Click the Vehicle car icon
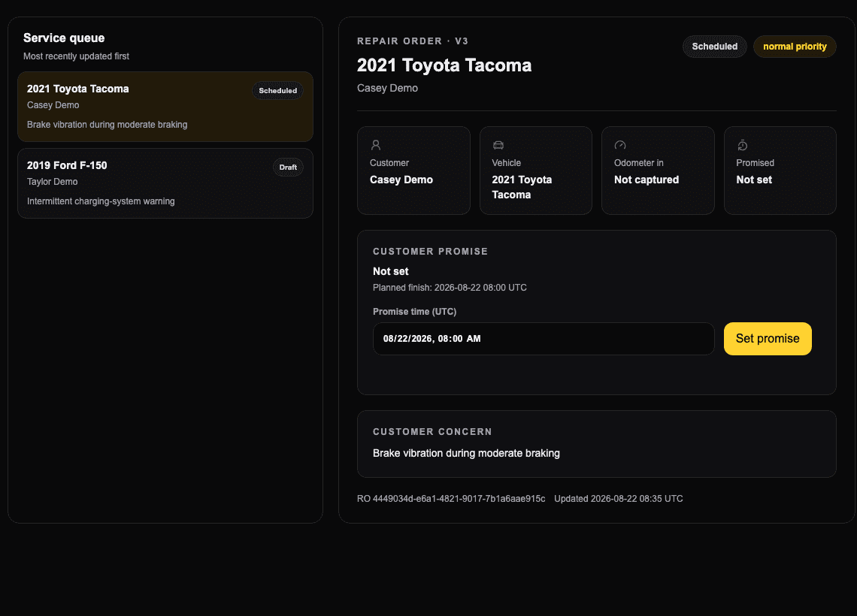857x616 pixels. point(498,145)
